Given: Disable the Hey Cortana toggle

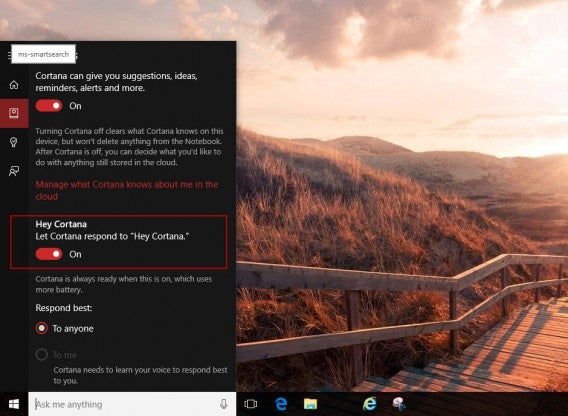Looking at the screenshot, I should (x=49, y=254).
